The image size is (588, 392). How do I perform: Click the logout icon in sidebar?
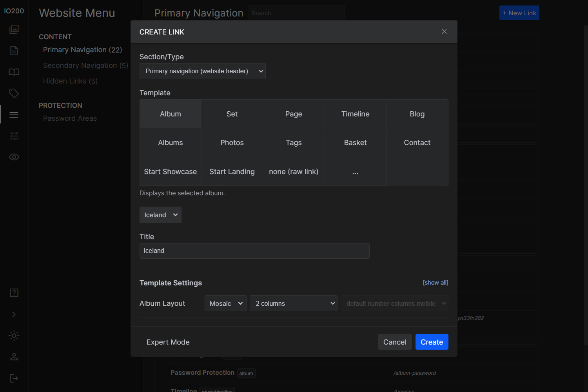(x=14, y=378)
